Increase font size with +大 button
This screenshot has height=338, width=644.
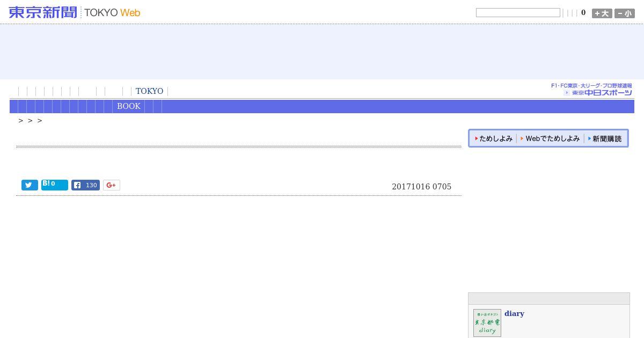click(x=602, y=13)
